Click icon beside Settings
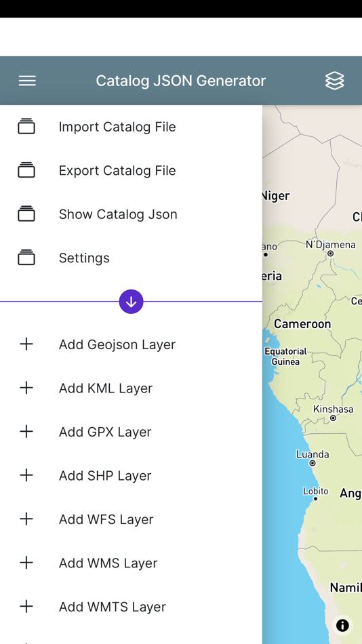 point(26,258)
